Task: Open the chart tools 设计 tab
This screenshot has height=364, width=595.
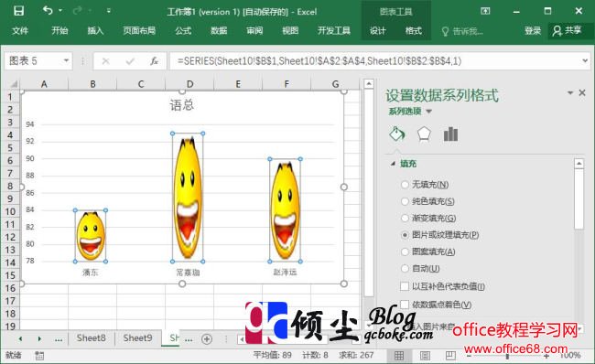Action: coord(378,31)
